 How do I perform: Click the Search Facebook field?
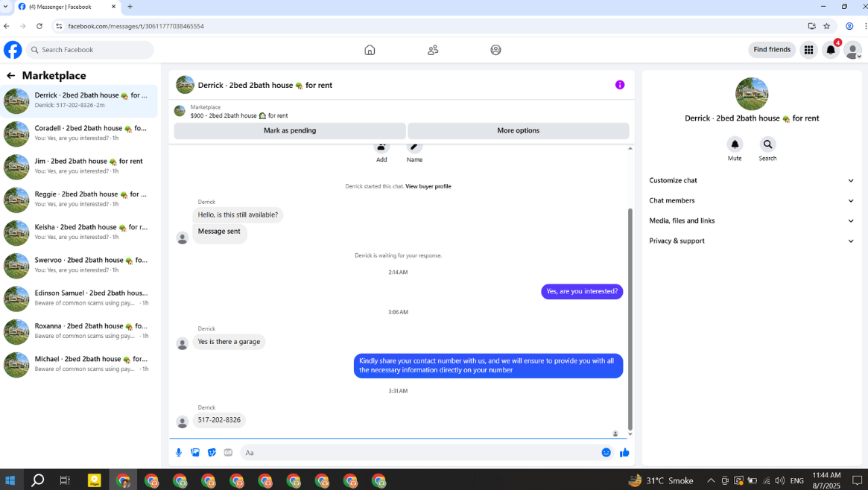click(x=90, y=50)
